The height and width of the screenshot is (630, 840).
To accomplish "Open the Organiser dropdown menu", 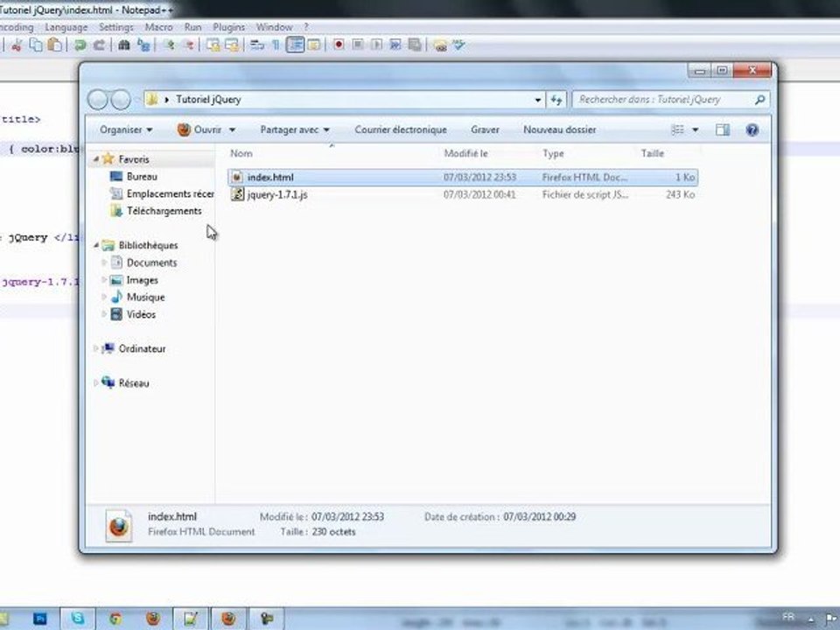I will point(126,129).
